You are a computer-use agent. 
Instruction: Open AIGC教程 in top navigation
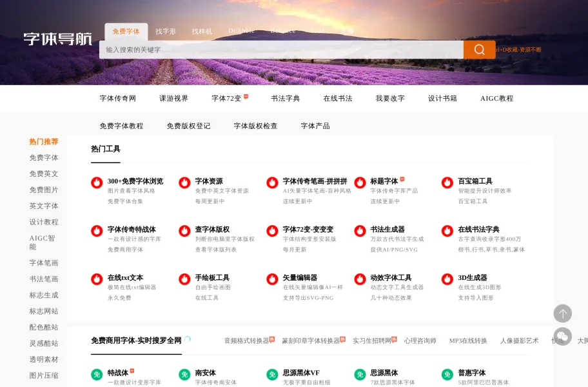pos(497,98)
